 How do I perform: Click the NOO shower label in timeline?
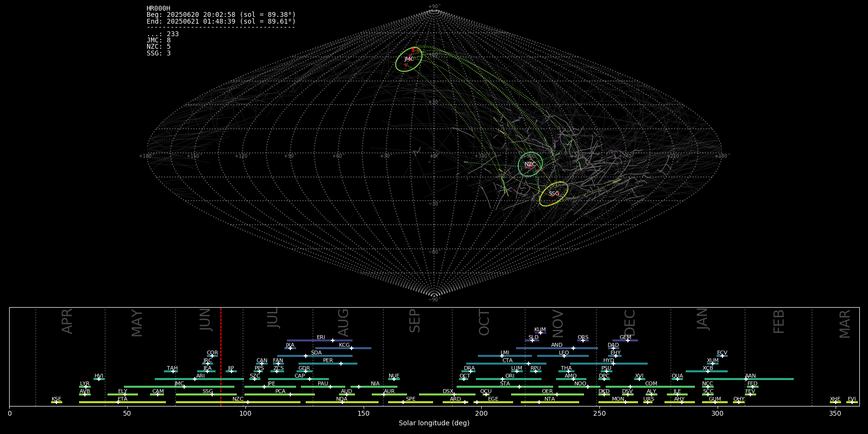click(x=580, y=384)
